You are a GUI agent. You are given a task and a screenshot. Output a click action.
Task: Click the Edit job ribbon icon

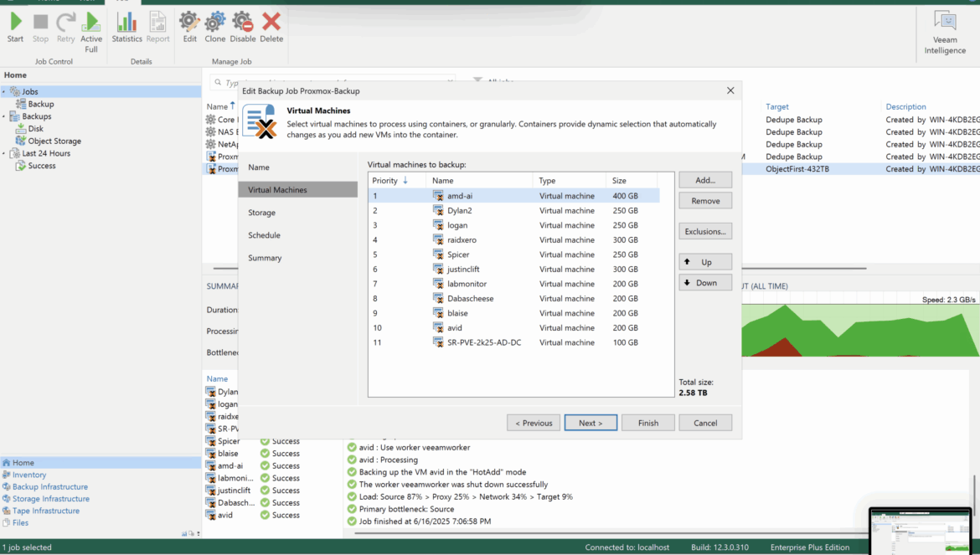(x=190, y=28)
